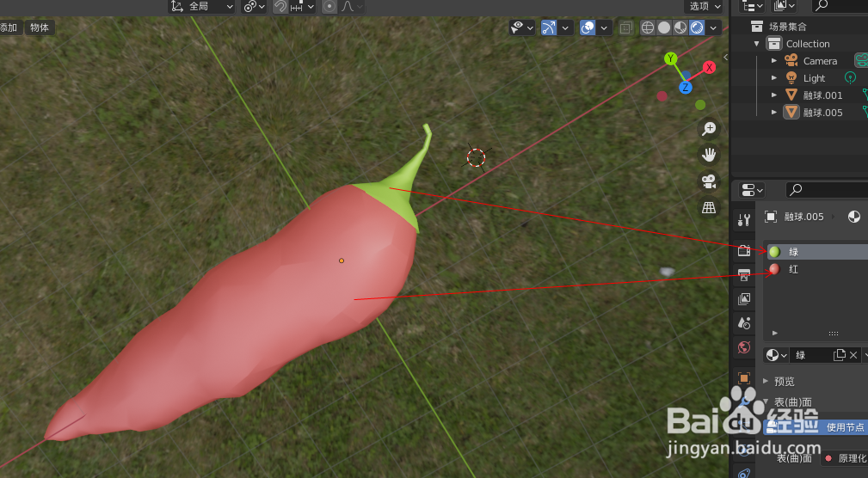Viewport: 868px width, 478px height.
Task: Click the outliner search field
Action: pos(840,6)
